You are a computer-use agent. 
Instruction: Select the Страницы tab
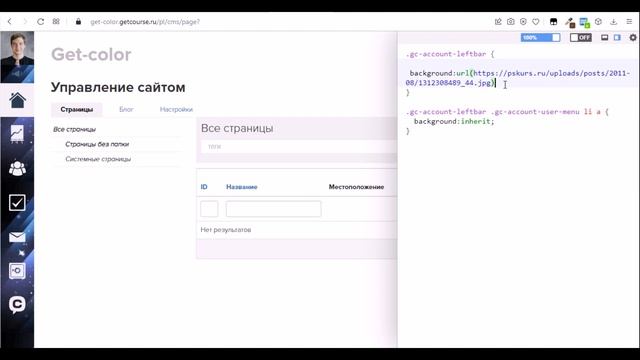77,109
